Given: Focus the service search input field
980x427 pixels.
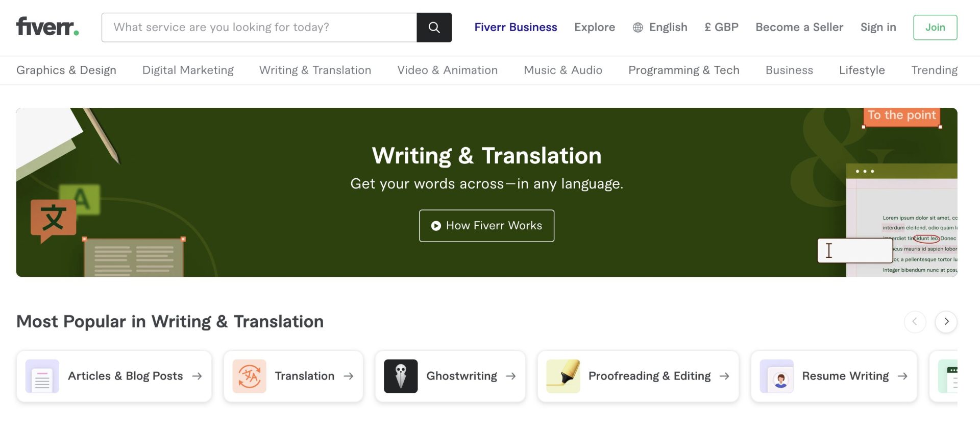Looking at the screenshot, I should tap(259, 28).
